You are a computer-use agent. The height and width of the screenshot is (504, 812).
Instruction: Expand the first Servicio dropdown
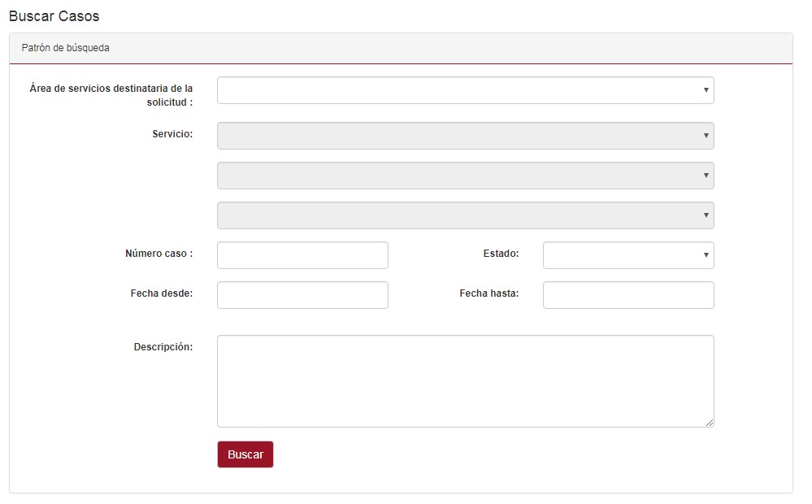[x=465, y=136]
